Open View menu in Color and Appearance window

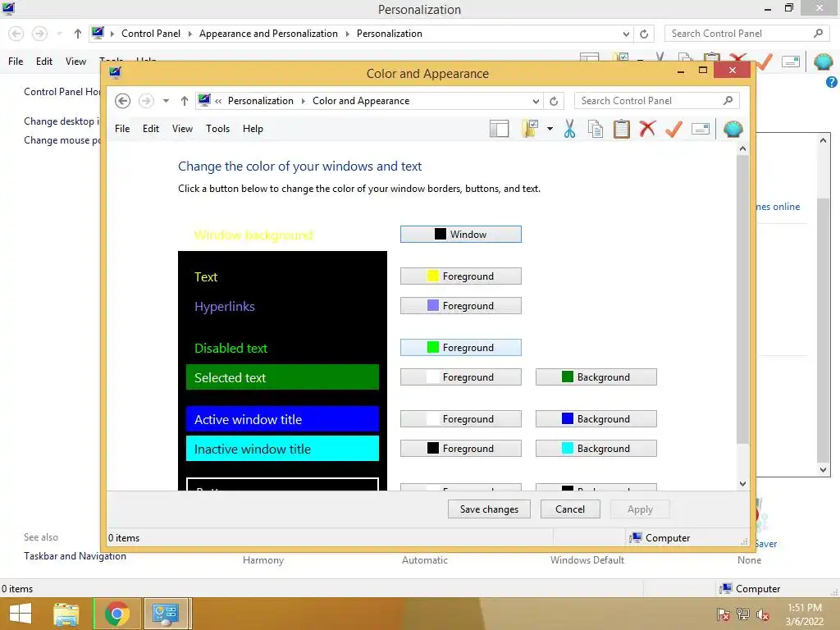tap(182, 129)
